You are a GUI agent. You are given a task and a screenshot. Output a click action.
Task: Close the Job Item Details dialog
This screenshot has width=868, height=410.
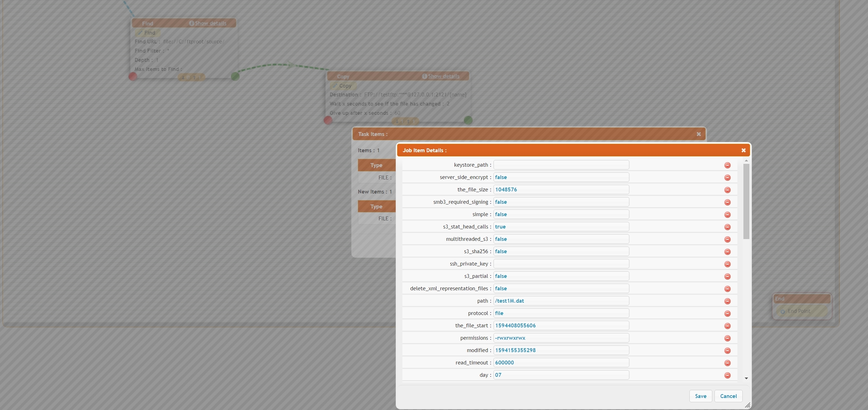coord(743,150)
